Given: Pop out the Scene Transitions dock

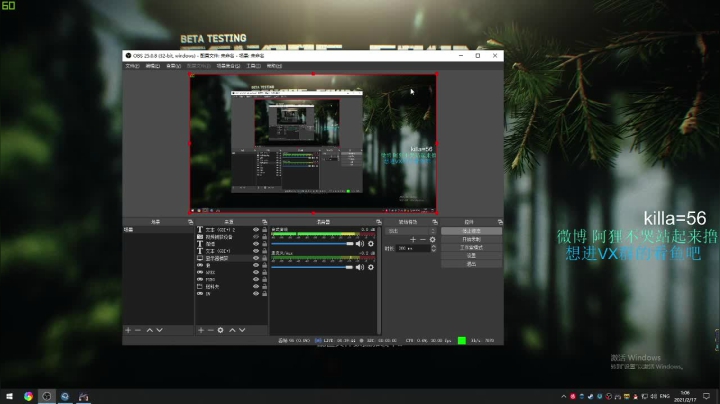Looking at the screenshot, I should 435,222.
